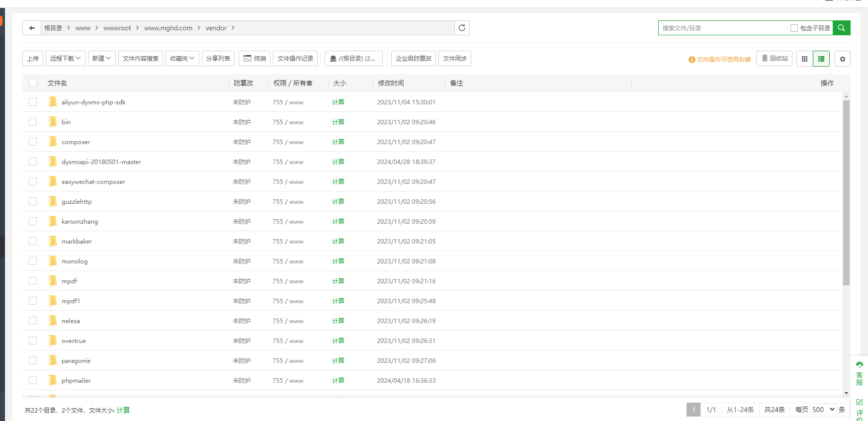
Task: Navigate to wwwroot in the breadcrumb
Action: [x=117, y=28]
